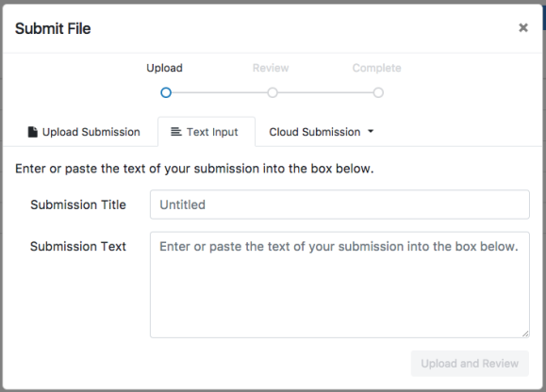Click the Upload step label

coord(164,68)
